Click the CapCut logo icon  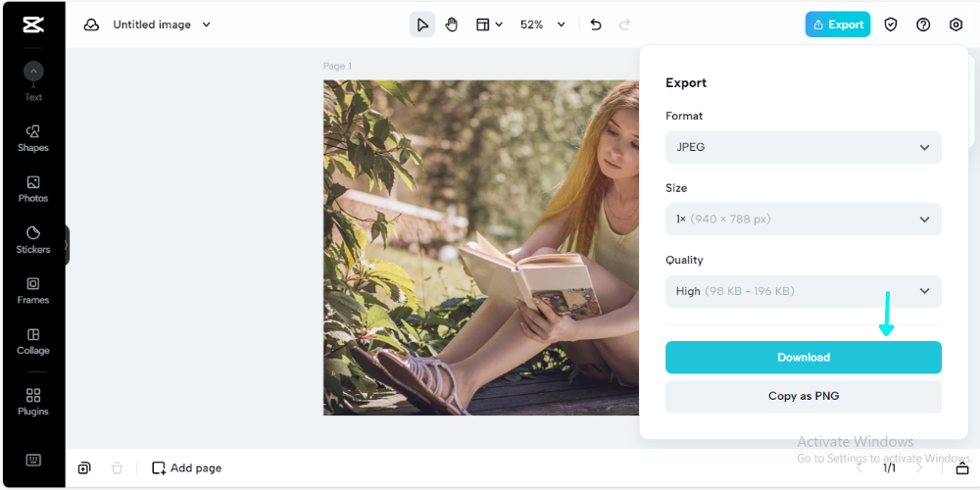point(33,25)
